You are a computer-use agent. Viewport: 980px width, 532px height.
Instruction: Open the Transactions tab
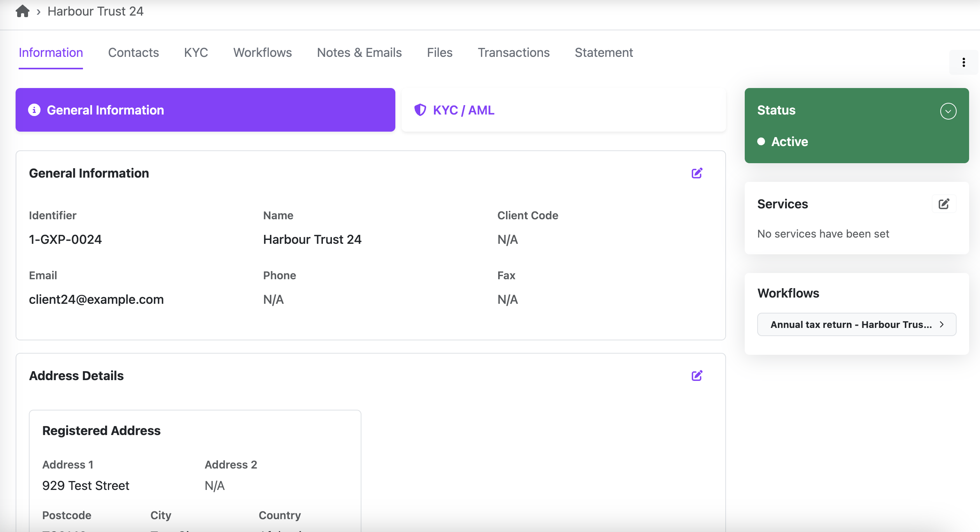pyautogui.click(x=514, y=53)
